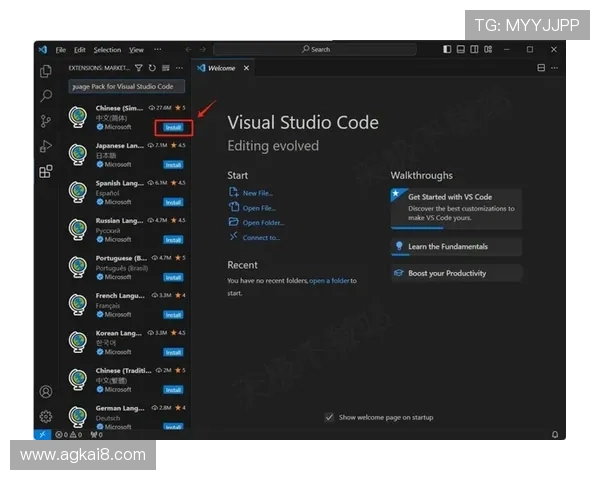Image resolution: width=600 pixels, height=480 pixels.
Task: Select the Welcome tab
Action: tap(220, 68)
